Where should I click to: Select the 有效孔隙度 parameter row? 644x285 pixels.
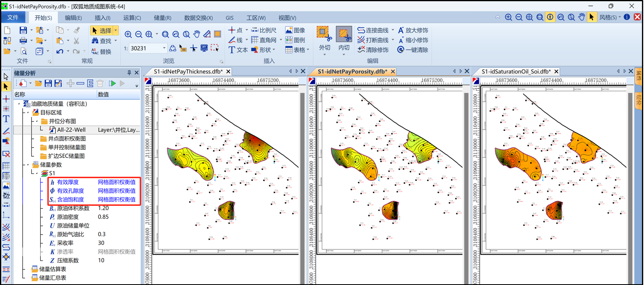pos(71,191)
